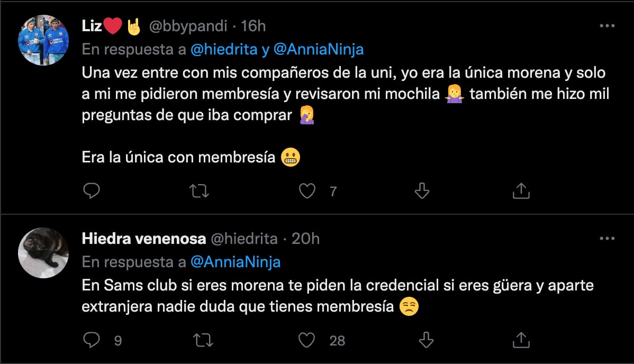The width and height of the screenshot is (634, 364).
Task: Click the @hiedrita mention in Liz's reply
Action: 224,49
